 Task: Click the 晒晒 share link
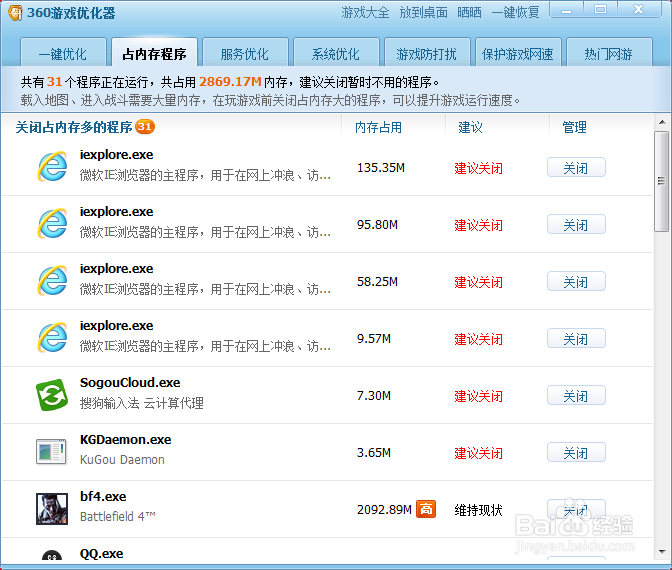(469, 12)
